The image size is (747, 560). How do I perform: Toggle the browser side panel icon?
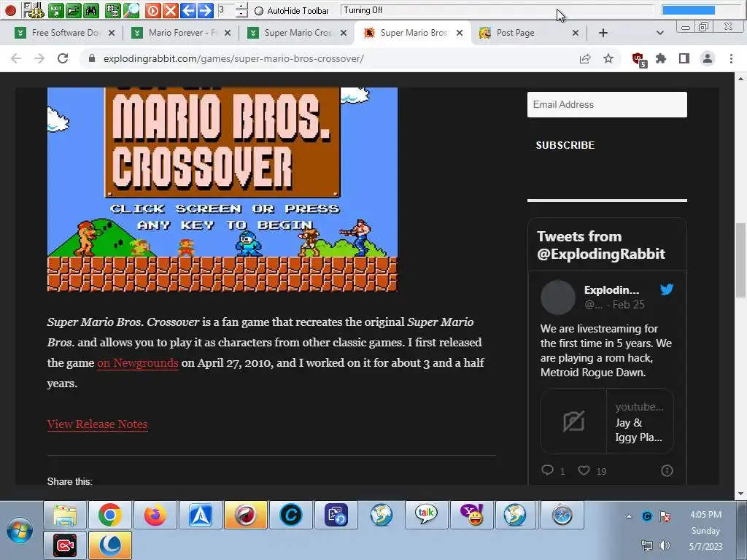[x=684, y=58]
